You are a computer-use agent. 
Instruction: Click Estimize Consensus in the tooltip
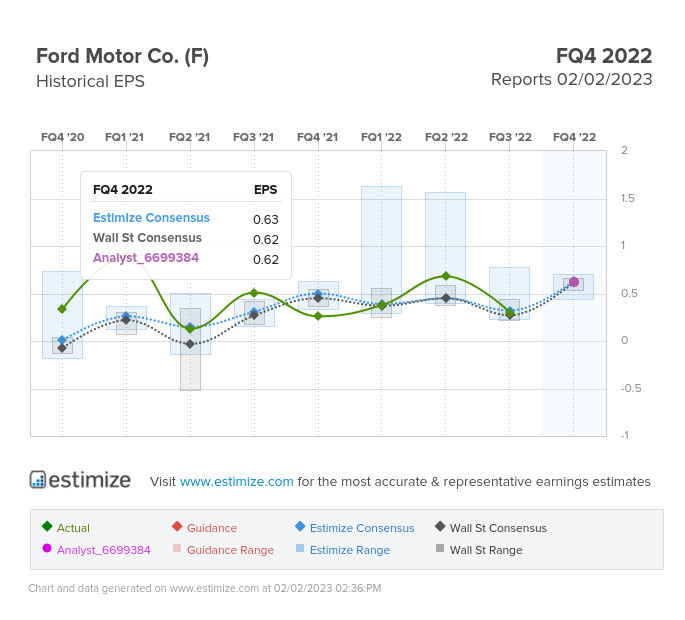[151, 218]
